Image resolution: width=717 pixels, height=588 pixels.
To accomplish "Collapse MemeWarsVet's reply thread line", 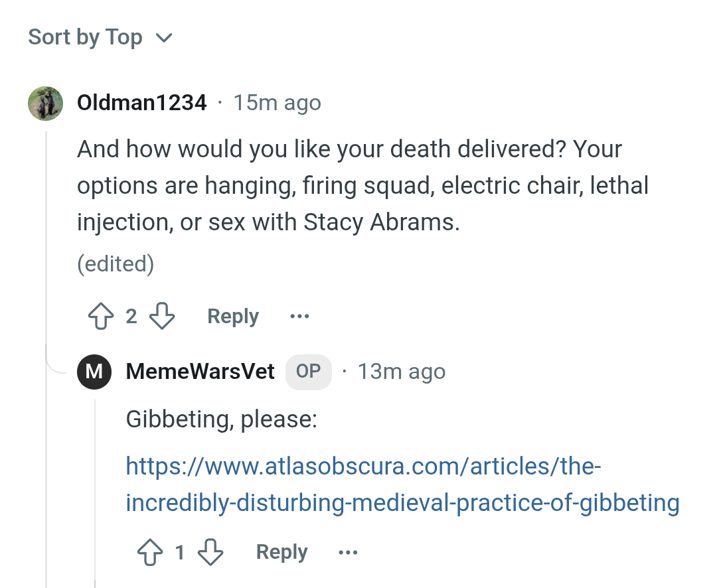I will click(x=95, y=491).
